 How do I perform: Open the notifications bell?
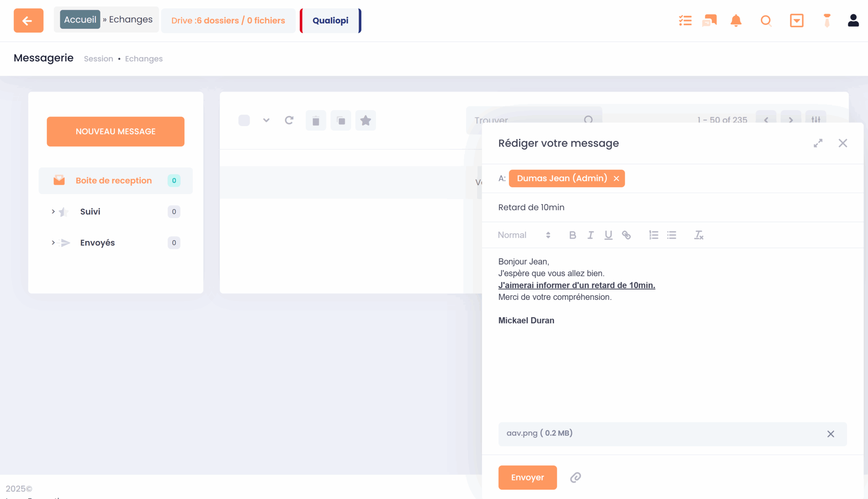pyautogui.click(x=736, y=20)
